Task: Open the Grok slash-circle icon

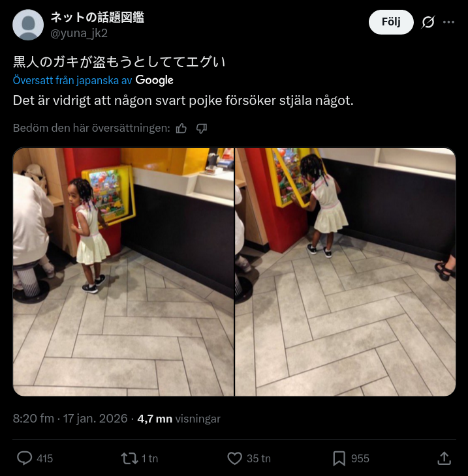Action: click(x=428, y=22)
